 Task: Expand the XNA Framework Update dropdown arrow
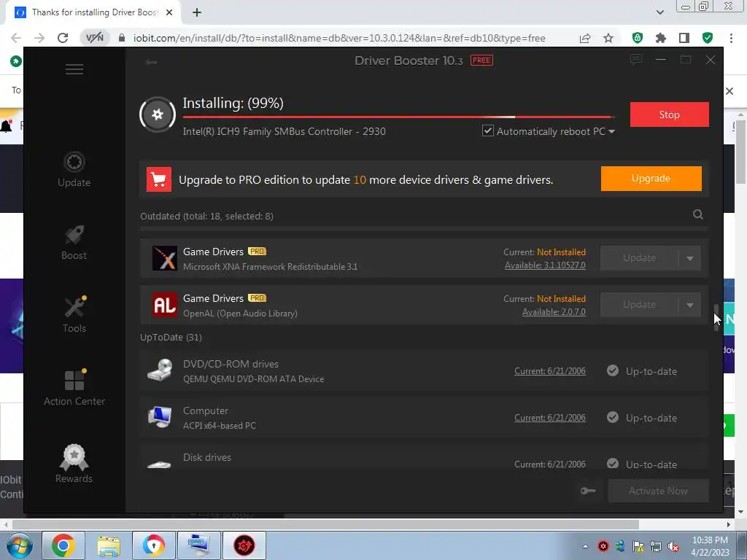690,258
